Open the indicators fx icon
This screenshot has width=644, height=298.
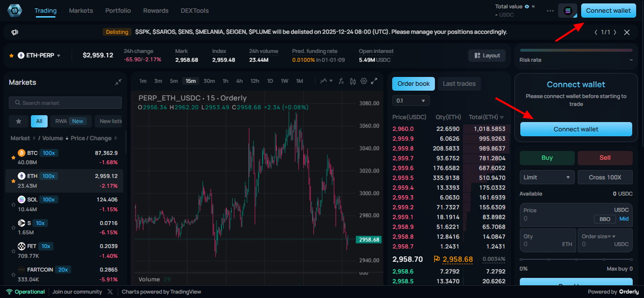pyautogui.click(x=341, y=81)
